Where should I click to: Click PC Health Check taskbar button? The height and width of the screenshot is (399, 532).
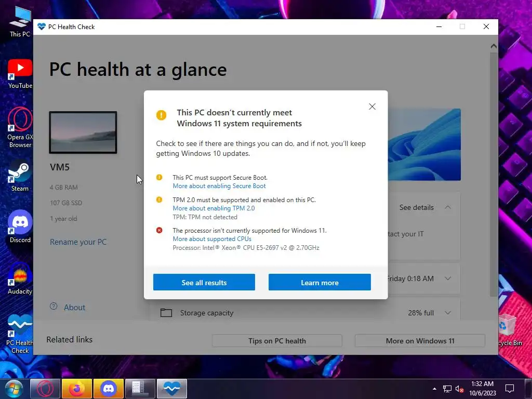[172, 389]
